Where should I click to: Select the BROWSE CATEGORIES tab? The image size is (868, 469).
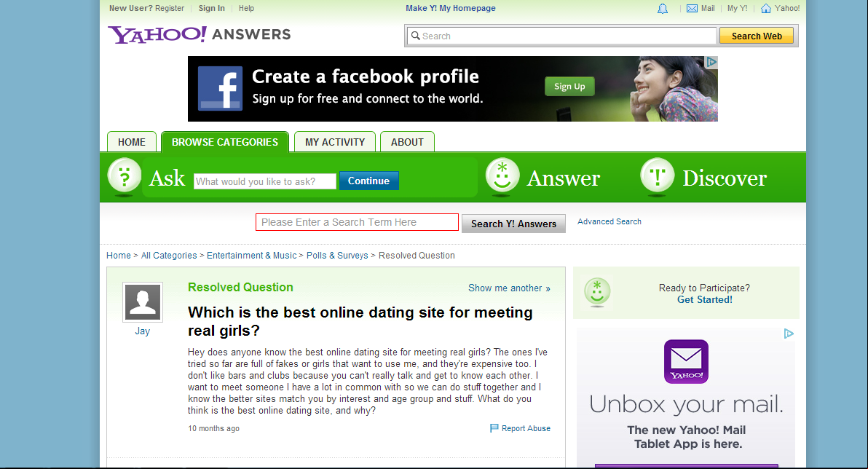tap(225, 142)
